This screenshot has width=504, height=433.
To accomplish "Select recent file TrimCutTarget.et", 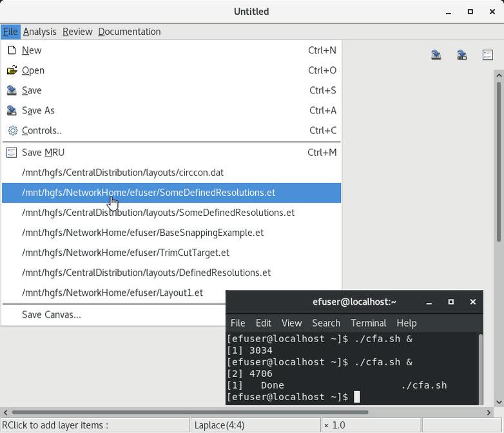I will (126, 253).
